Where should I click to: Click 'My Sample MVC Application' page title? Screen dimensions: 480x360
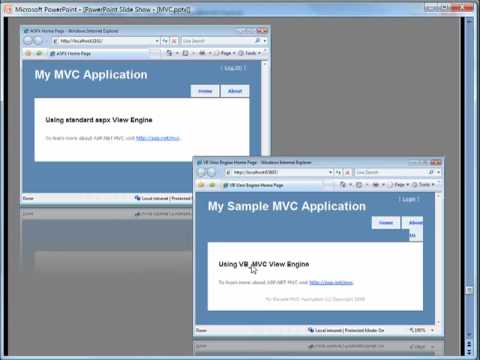click(287, 206)
